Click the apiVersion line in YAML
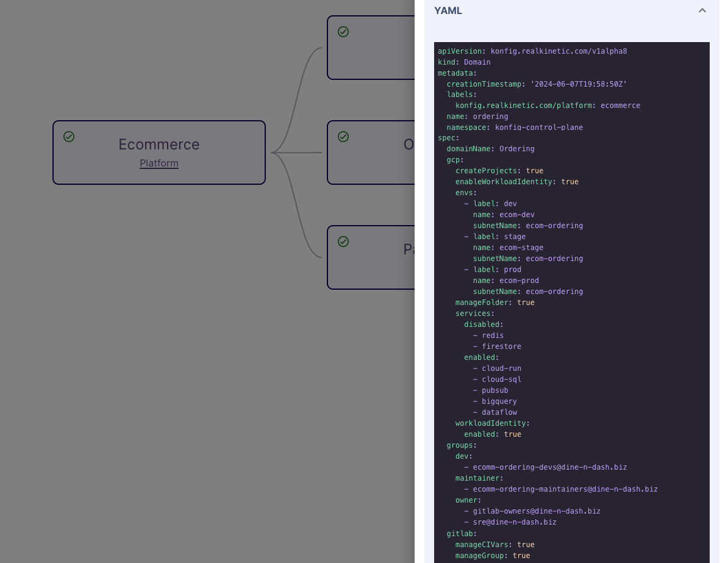728x563 pixels. 532,51
